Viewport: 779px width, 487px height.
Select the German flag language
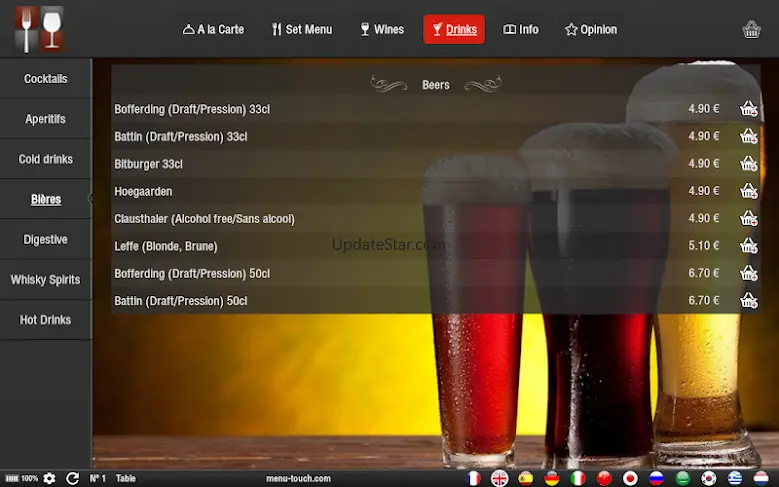[551, 479]
